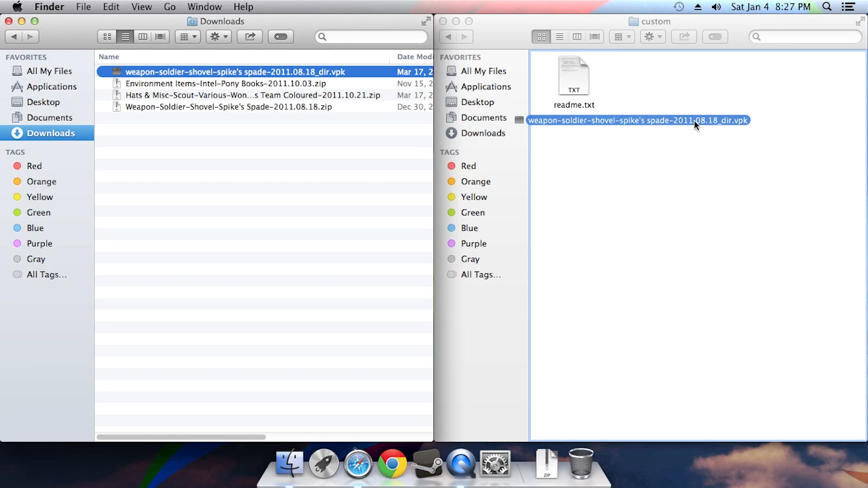868x488 pixels.
Task: Open System Preferences from the Dock
Action: (x=495, y=464)
